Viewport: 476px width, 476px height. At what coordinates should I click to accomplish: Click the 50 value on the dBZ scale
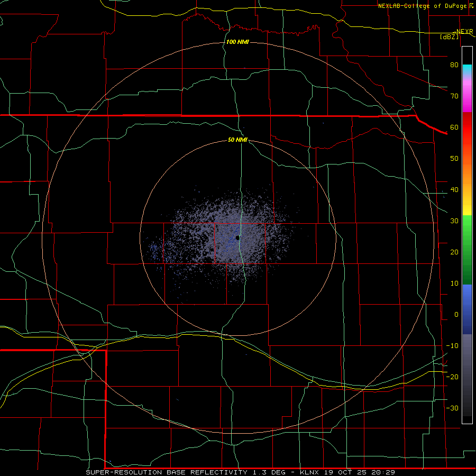tap(454, 159)
